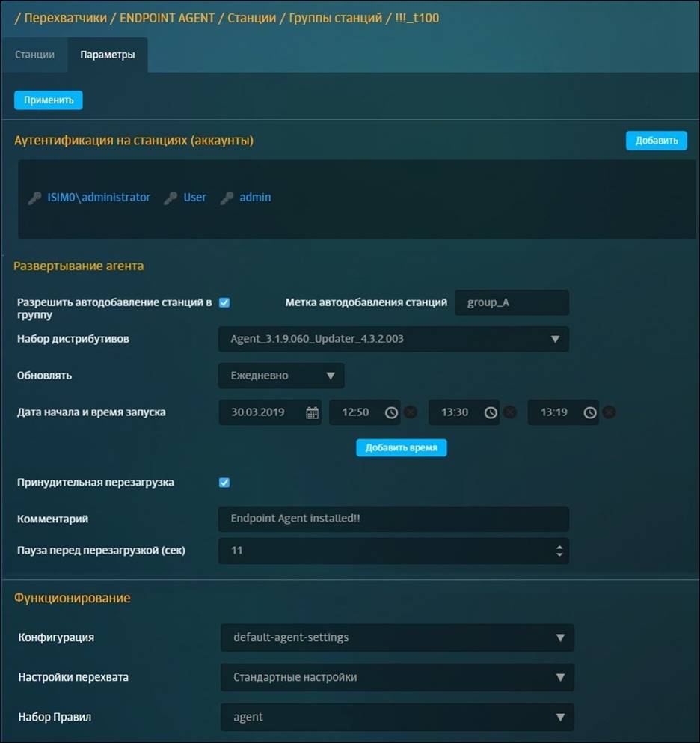The height and width of the screenshot is (743, 700).
Task: Click the !!!_t100 group name in breadcrumb
Action: click(417, 18)
